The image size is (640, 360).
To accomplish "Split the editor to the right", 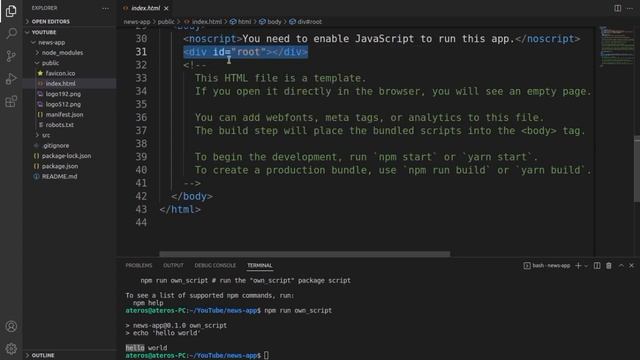I will [x=618, y=8].
